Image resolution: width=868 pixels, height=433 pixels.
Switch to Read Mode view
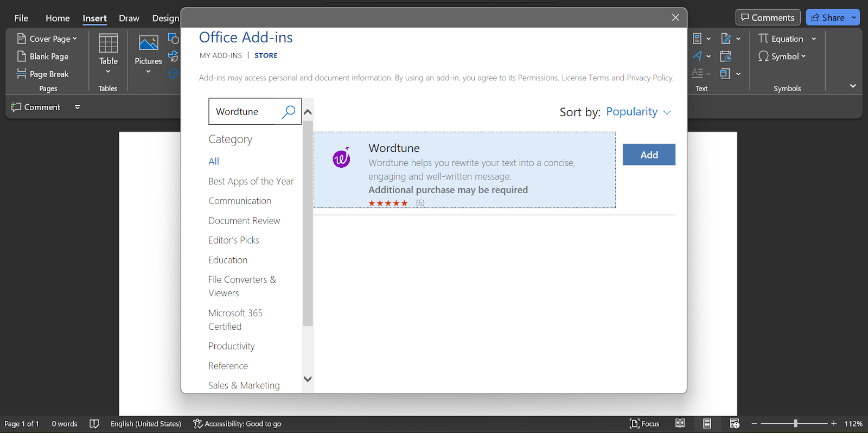(x=680, y=424)
